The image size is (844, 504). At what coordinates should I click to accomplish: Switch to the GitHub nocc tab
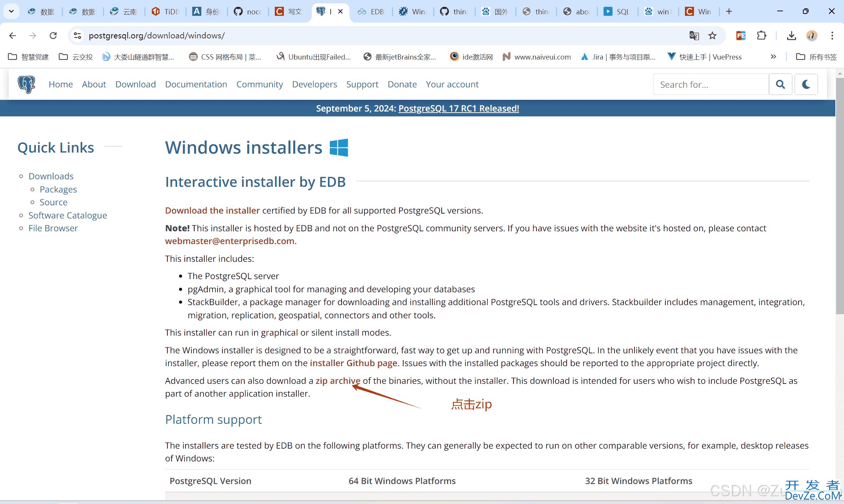[x=248, y=11]
